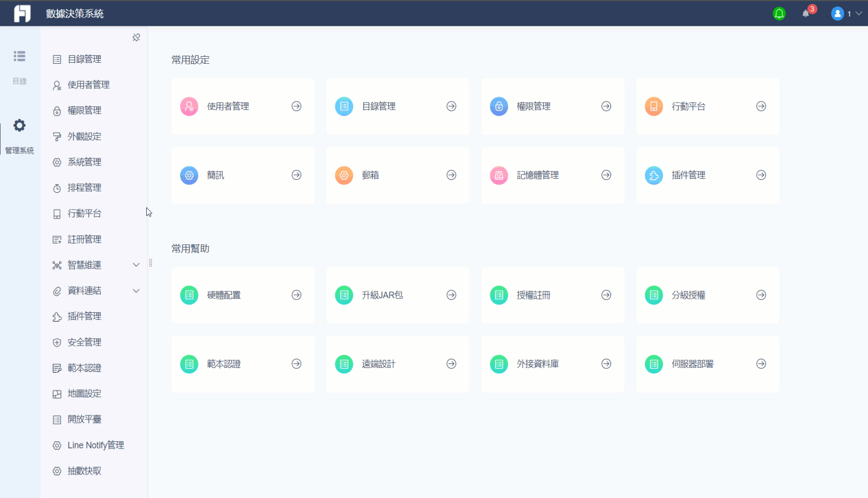The height and width of the screenshot is (498, 868).
Task: Click arrow on 簡訊 card
Action: (297, 175)
